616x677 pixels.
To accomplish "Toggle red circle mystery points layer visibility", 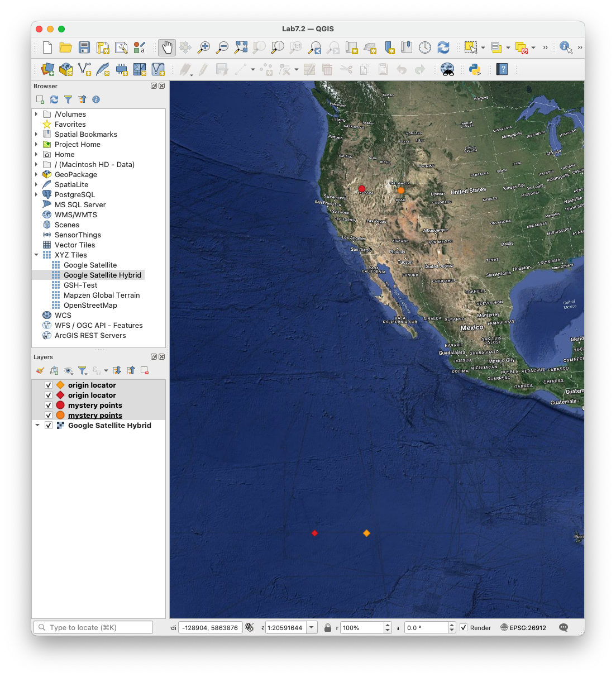I will pos(49,405).
